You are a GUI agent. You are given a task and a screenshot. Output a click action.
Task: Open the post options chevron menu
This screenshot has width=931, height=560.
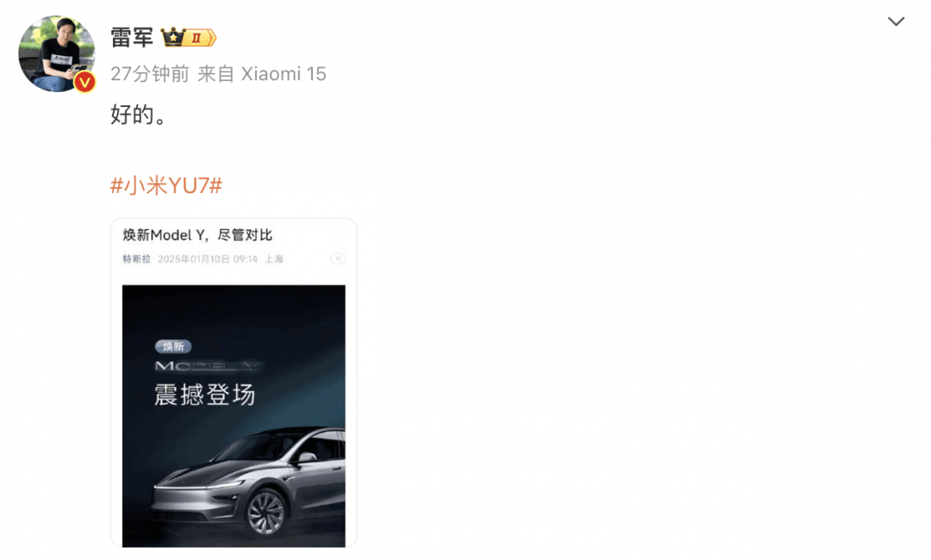point(896,22)
